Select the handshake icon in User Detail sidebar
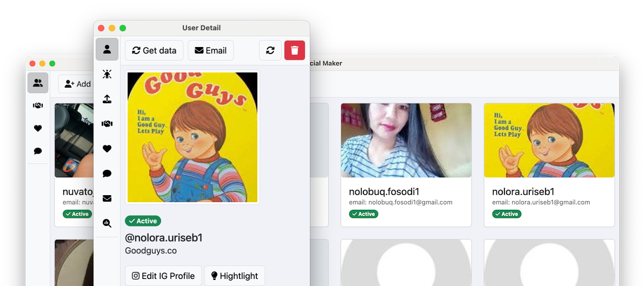The height and width of the screenshot is (286, 644). [107, 124]
